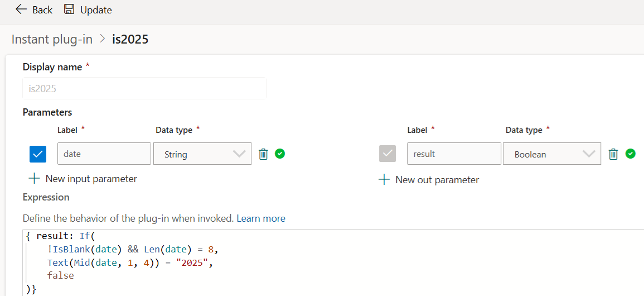Click the Update button label
The height and width of the screenshot is (296, 644).
click(96, 10)
